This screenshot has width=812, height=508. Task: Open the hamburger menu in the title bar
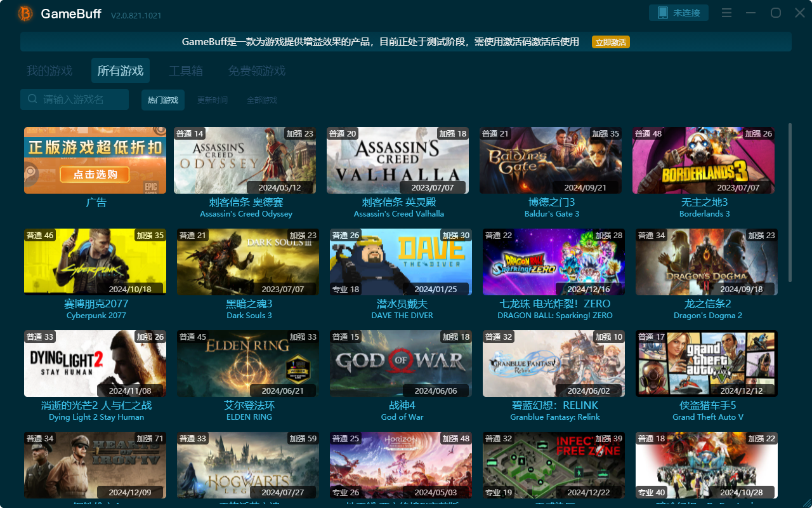click(726, 12)
